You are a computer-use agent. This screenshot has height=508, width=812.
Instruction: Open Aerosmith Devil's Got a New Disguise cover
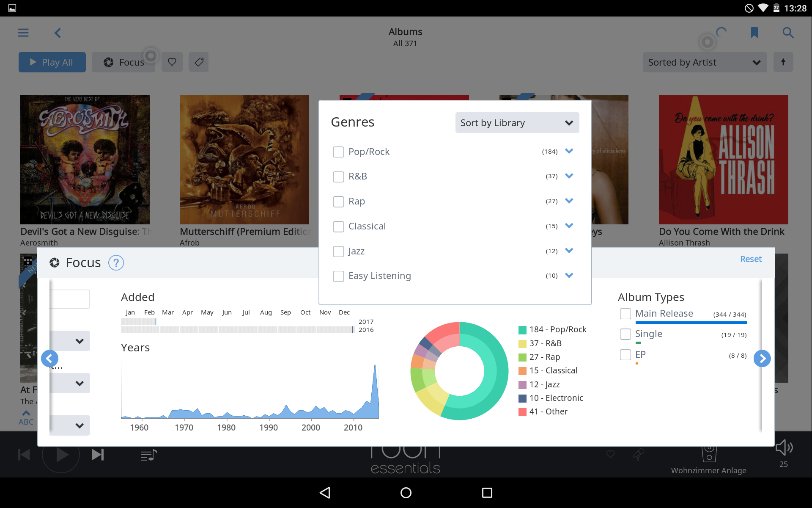[85, 160]
